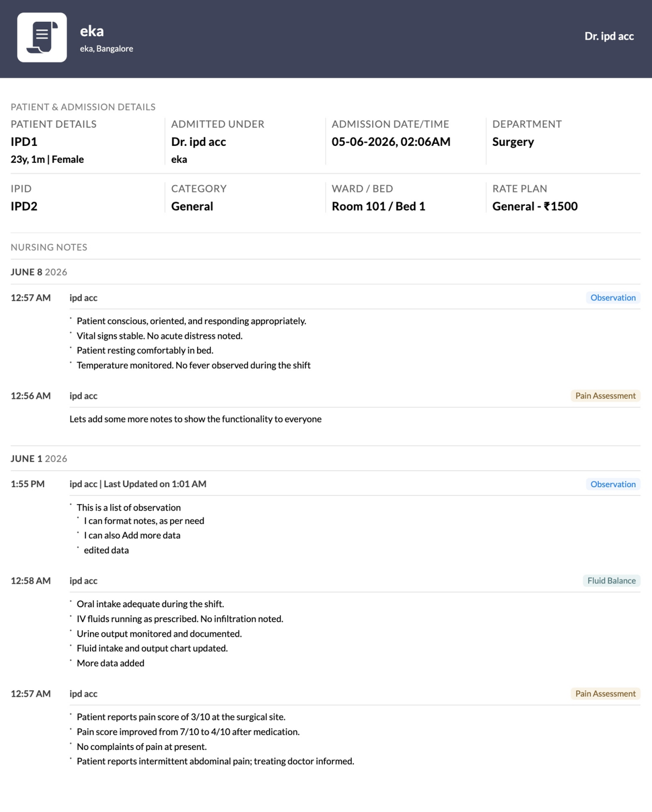The image size is (652, 812).
Task: Click the patient name IPD1
Action: [x=24, y=142]
